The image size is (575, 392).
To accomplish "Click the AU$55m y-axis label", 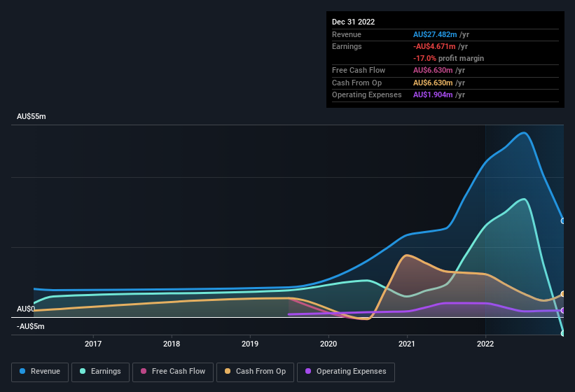I will pyautogui.click(x=32, y=116).
